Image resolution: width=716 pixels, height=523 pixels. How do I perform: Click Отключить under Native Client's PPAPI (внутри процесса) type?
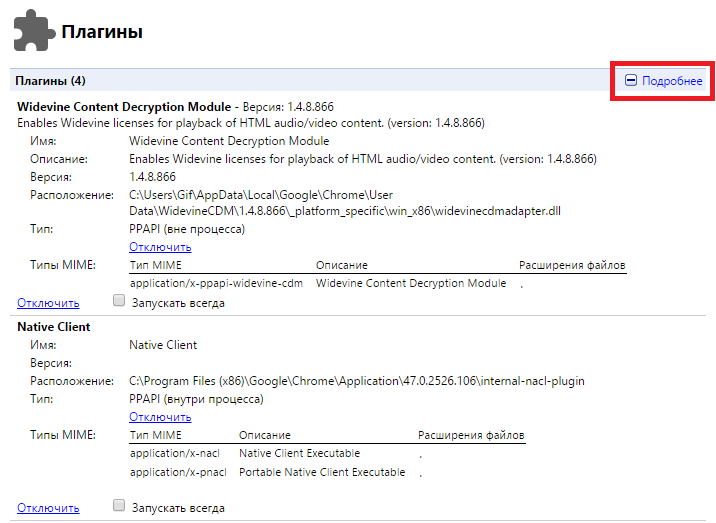pos(160,417)
